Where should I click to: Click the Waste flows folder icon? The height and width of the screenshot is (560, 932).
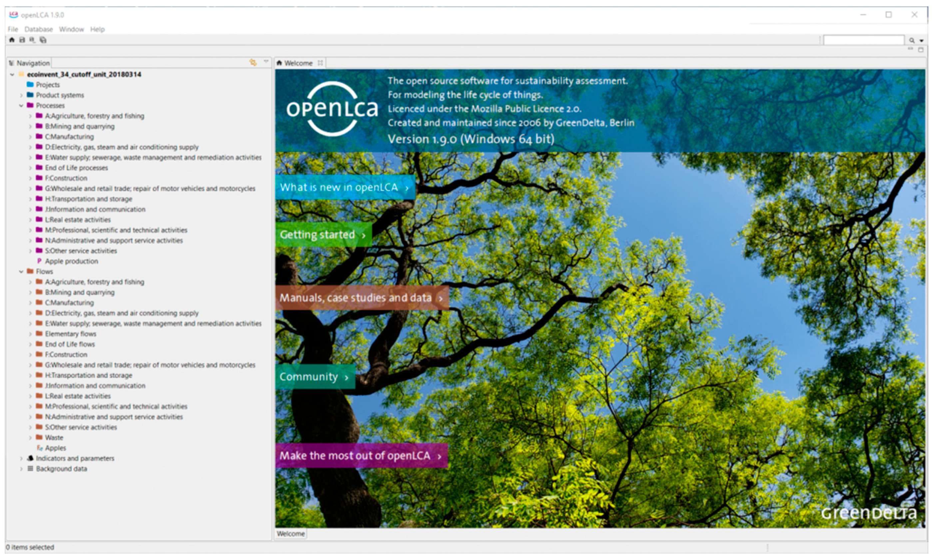tap(39, 437)
